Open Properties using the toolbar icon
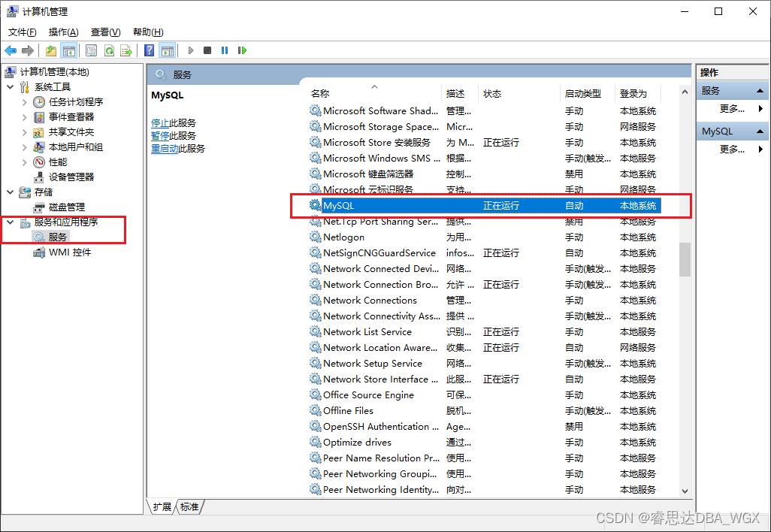771x532 pixels. tap(92, 50)
